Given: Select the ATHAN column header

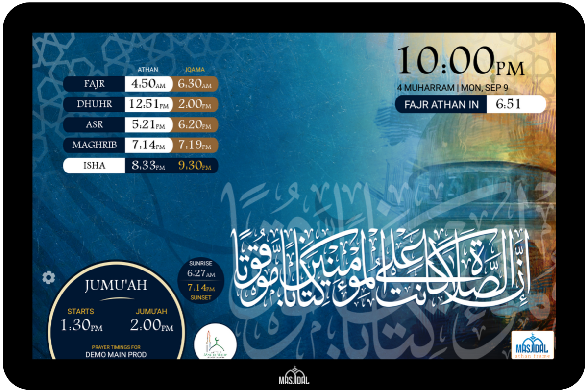Looking at the screenshot, I should (148, 69).
